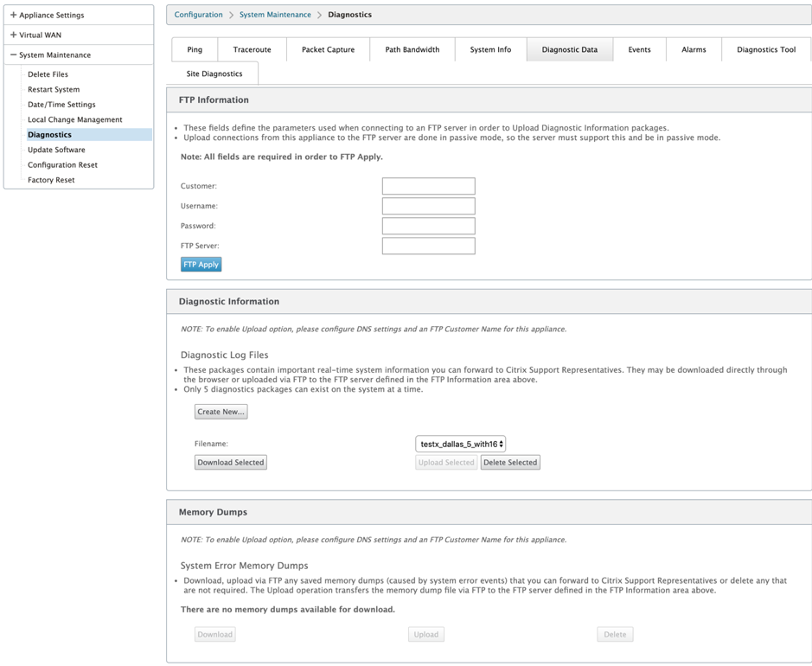Open the Traceroute tab
Image resolution: width=812 pixels, height=666 pixels.
point(253,49)
